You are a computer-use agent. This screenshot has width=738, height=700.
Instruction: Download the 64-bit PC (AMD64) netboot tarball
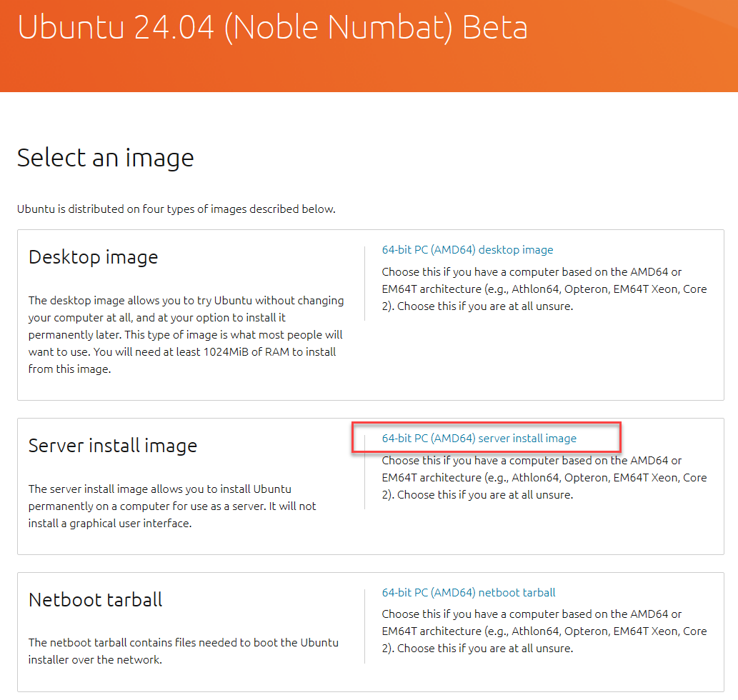pos(469,593)
